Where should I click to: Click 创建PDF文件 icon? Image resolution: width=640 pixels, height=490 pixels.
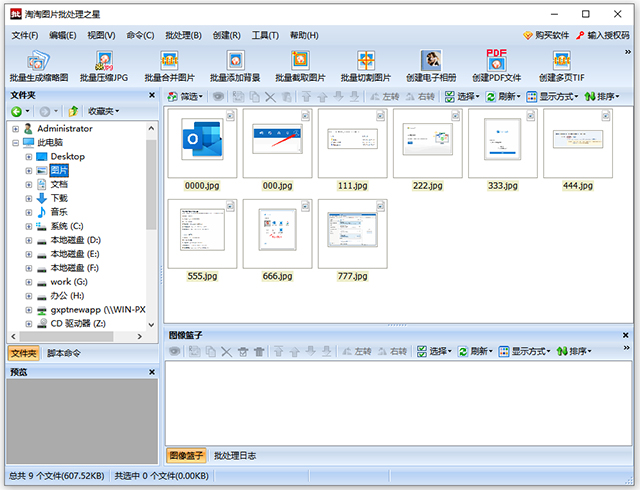pos(497,62)
